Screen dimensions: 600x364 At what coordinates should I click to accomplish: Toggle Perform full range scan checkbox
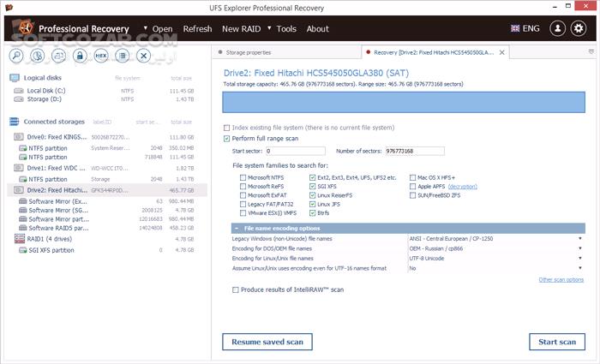pyautogui.click(x=226, y=139)
